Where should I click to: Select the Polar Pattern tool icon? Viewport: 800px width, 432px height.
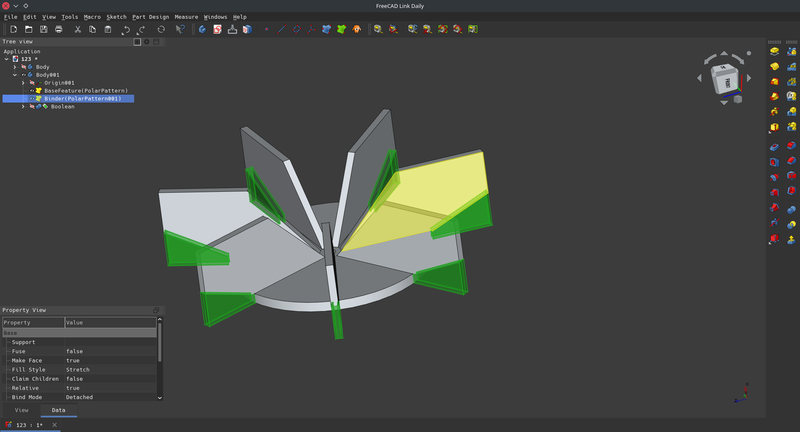click(791, 81)
